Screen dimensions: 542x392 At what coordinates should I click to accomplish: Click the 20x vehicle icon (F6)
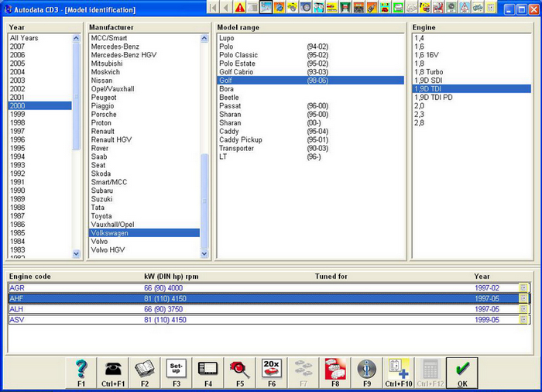[x=272, y=367]
